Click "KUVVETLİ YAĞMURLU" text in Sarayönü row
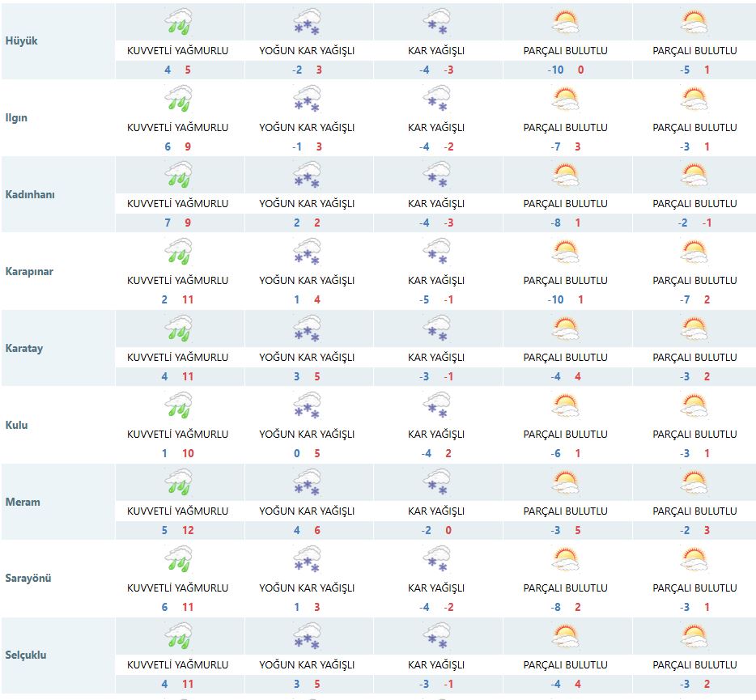The height and width of the screenshot is (700, 756). point(178,588)
